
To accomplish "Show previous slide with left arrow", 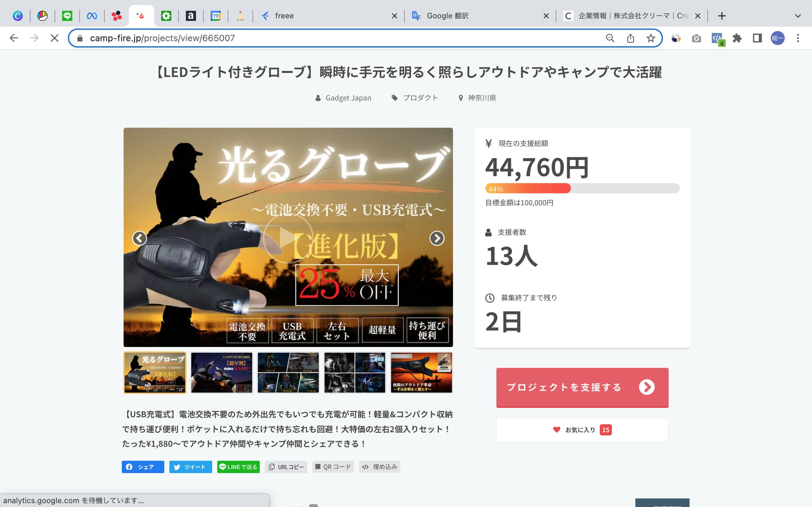I will click(x=140, y=238).
